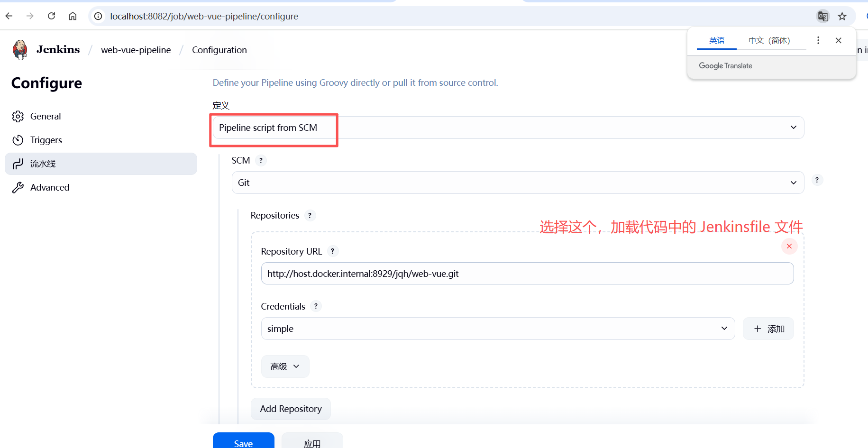Reload the page with the refresh icon
Viewport: 868px width, 448px height.
[52, 16]
